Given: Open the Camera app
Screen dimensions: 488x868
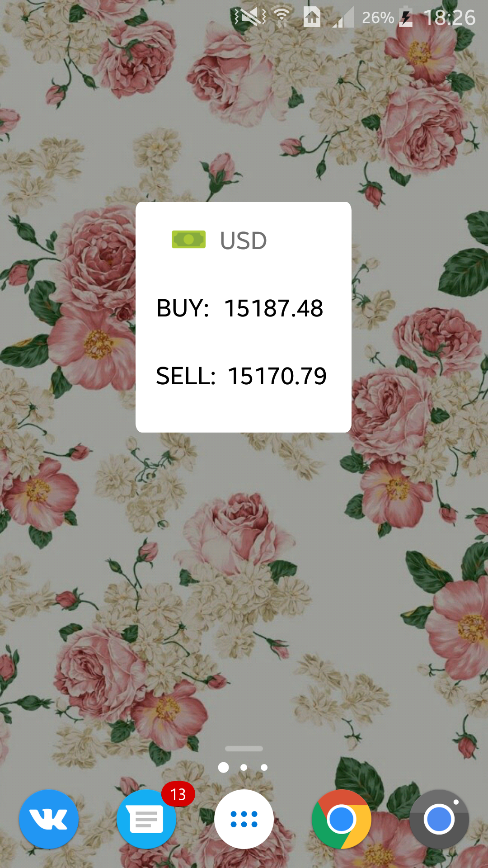Looking at the screenshot, I should tap(439, 819).
